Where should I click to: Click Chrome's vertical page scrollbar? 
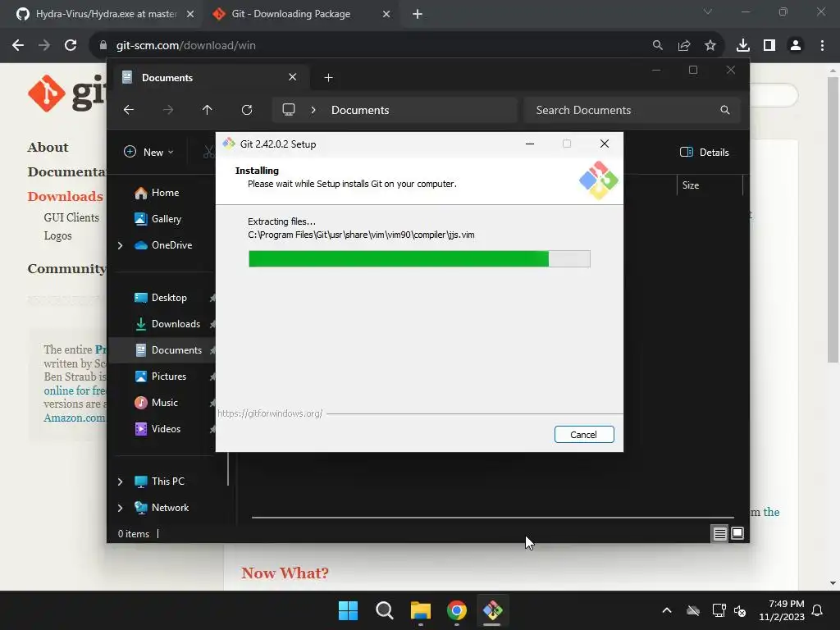point(833,220)
